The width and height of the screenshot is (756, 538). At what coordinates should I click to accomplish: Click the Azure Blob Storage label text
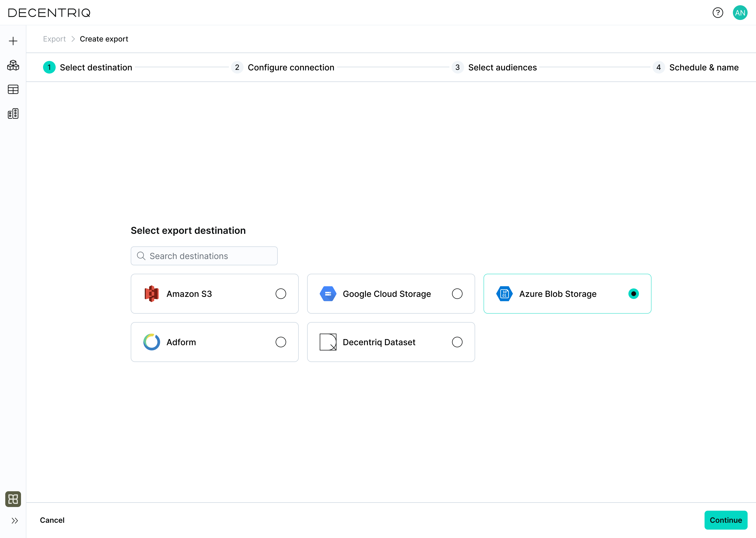tap(558, 294)
